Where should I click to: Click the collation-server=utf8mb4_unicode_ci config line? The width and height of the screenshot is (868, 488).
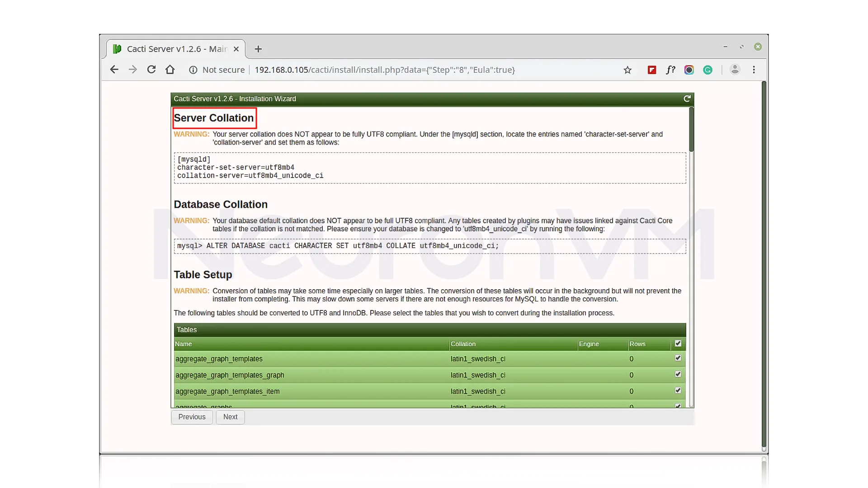tap(250, 176)
